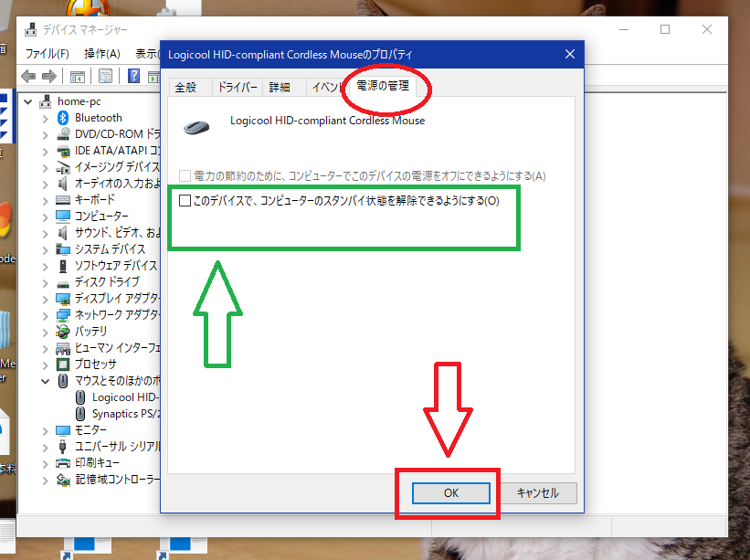Click the ヒューマン インターフェイス device icon
The height and width of the screenshot is (560, 750).
coord(63,348)
